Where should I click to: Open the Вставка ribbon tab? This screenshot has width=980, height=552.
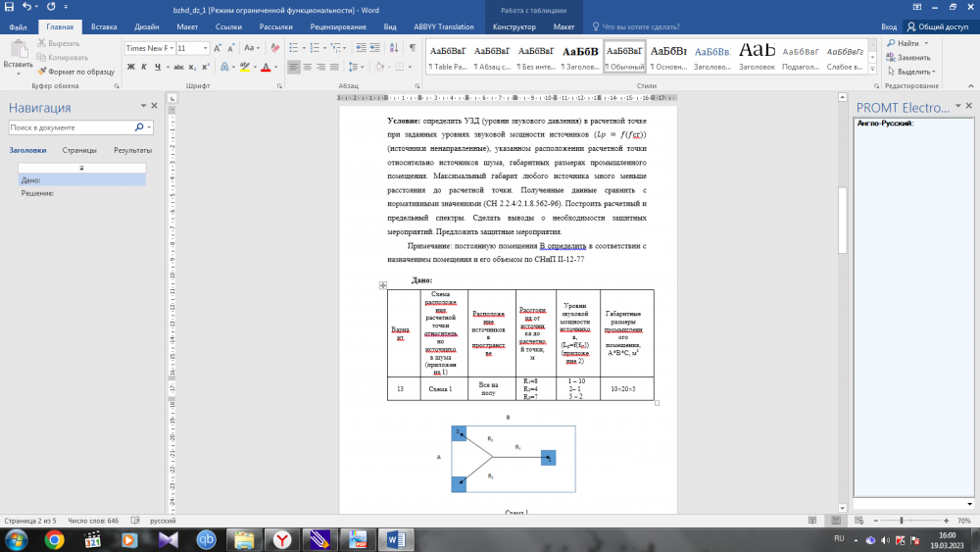(x=104, y=27)
